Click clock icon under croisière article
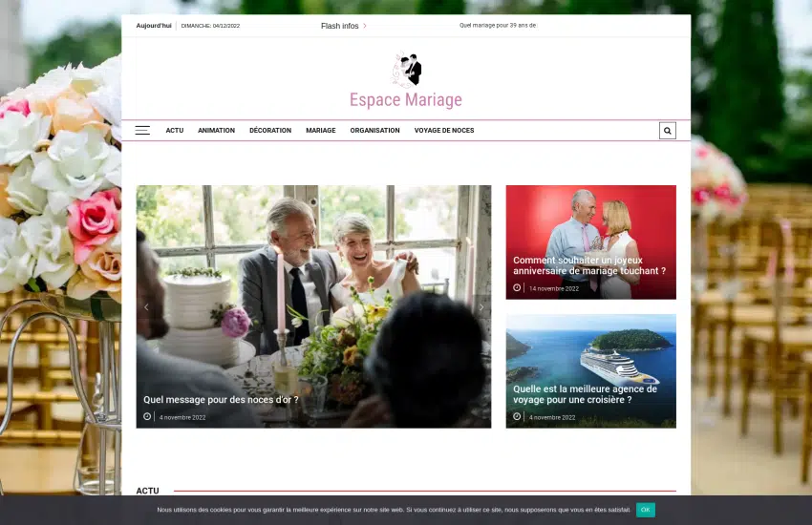 point(517,417)
